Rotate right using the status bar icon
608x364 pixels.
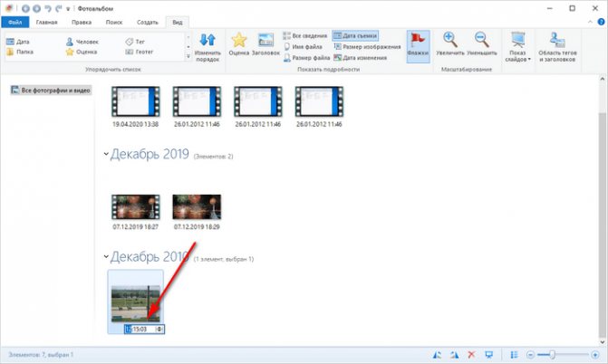click(455, 355)
